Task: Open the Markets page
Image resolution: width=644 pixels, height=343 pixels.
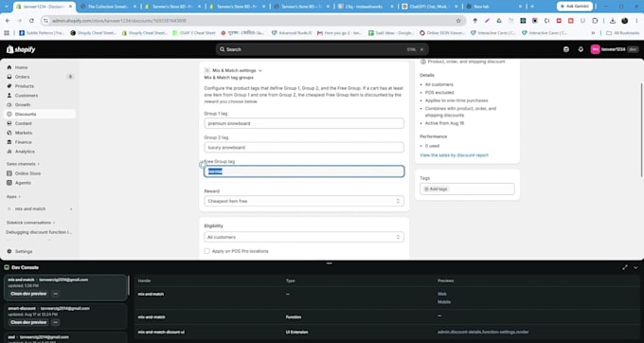Action: pyautogui.click(x=24, y=133)
